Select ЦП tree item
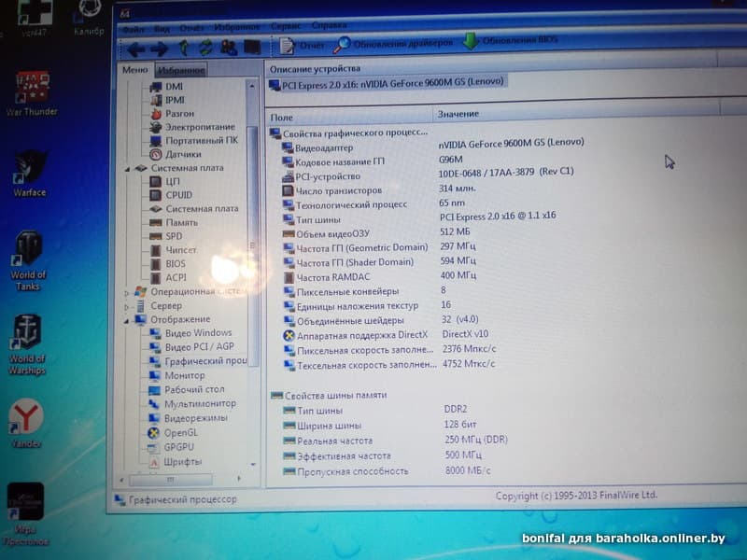747x560 pixels. pyautogui.click(x=165, y=181)
